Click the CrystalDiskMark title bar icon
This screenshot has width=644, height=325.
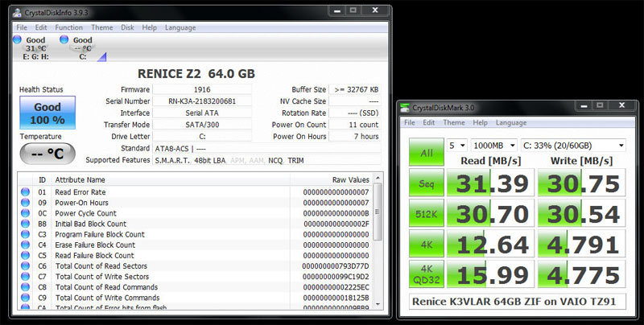405,108
